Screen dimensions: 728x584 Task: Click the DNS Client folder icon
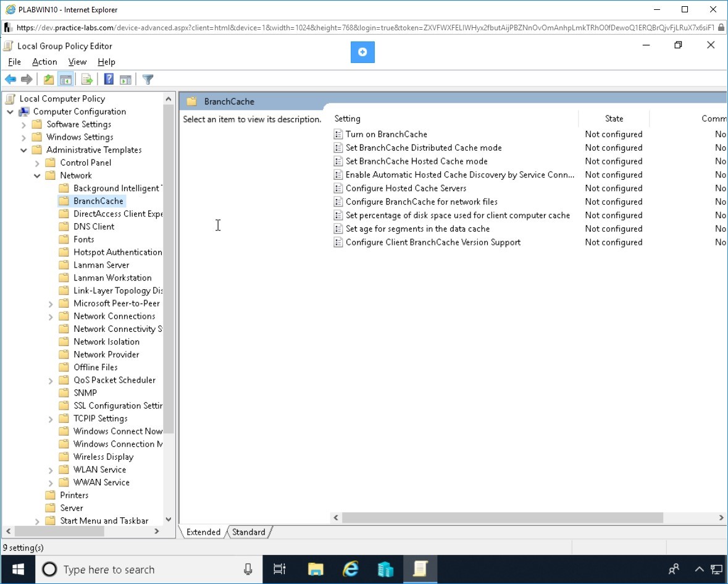[x=64, y=227]
